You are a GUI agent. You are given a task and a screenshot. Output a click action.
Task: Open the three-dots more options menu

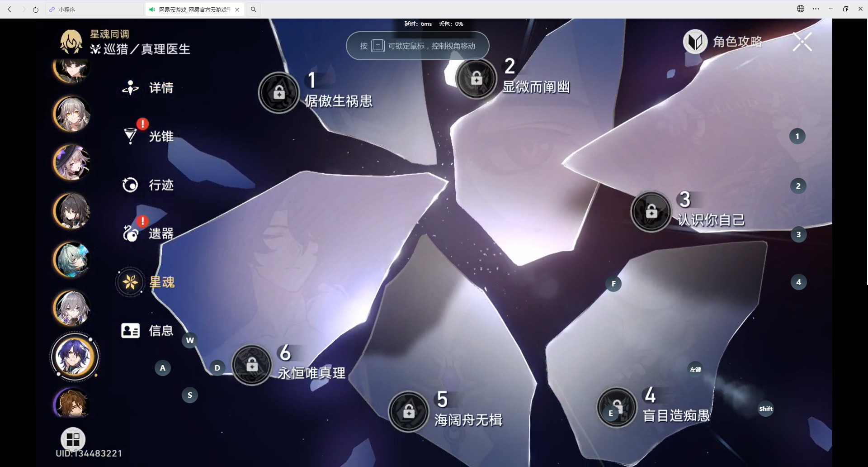816,9
